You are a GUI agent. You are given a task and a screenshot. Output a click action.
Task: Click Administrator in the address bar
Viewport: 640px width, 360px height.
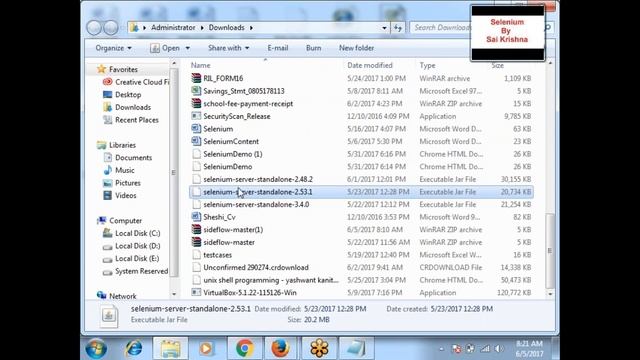pyautogui.click(x=173, y=28)
